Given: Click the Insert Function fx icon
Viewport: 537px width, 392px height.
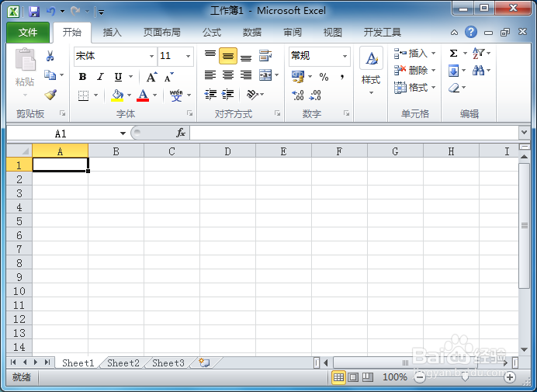Looking at the screenshot, I should 181,133.
